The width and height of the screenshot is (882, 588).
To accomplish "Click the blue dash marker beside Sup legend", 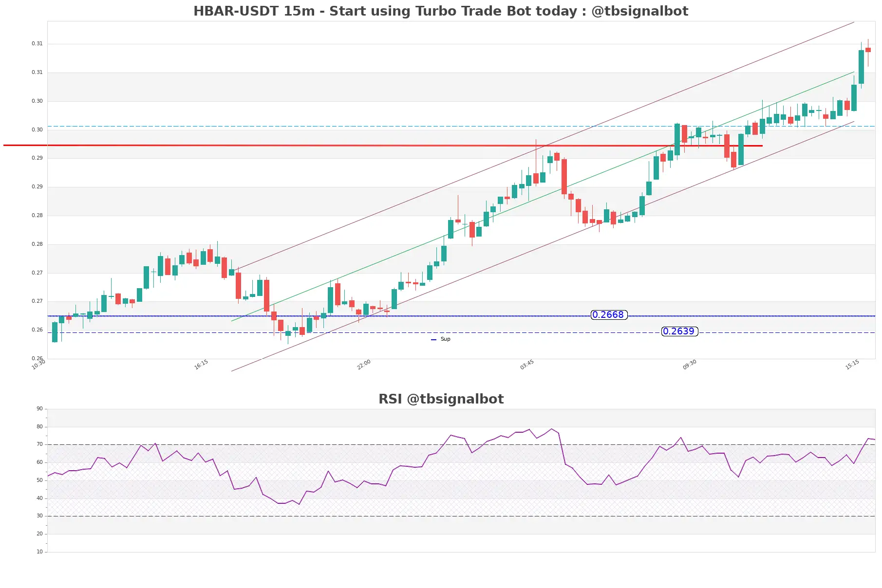I will pos(433,340).
